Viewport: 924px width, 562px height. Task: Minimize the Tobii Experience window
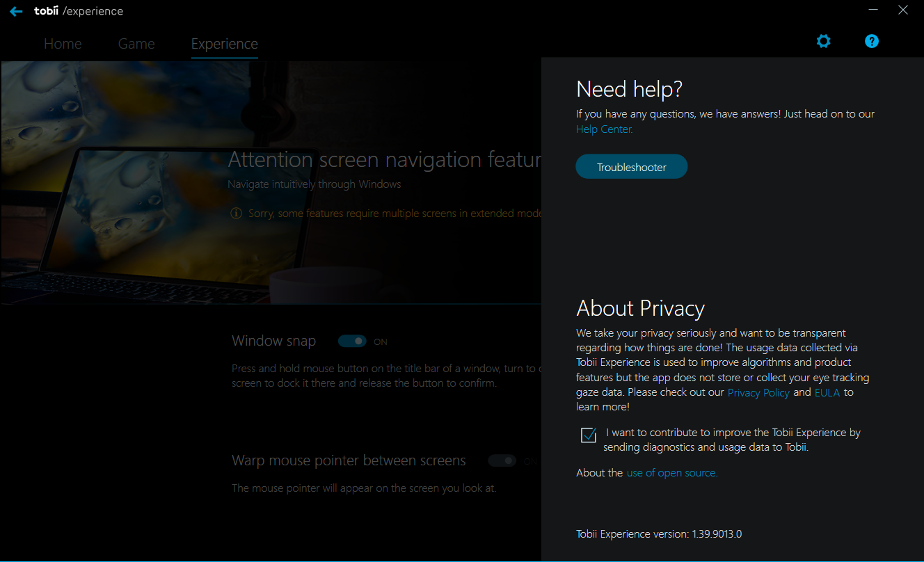pyautogui.click(x=873, y=10)
